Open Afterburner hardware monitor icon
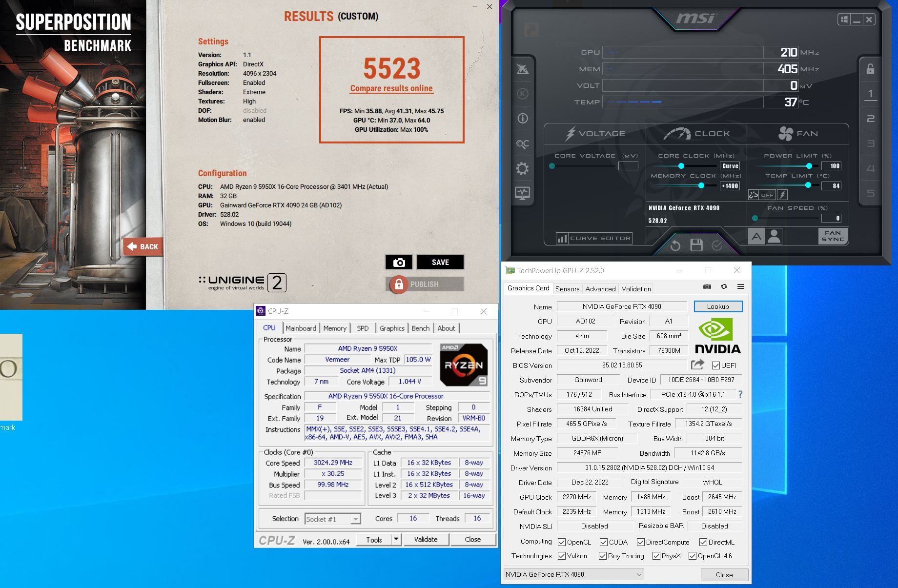This screenshot has width=898, height=588. [523, 193]
